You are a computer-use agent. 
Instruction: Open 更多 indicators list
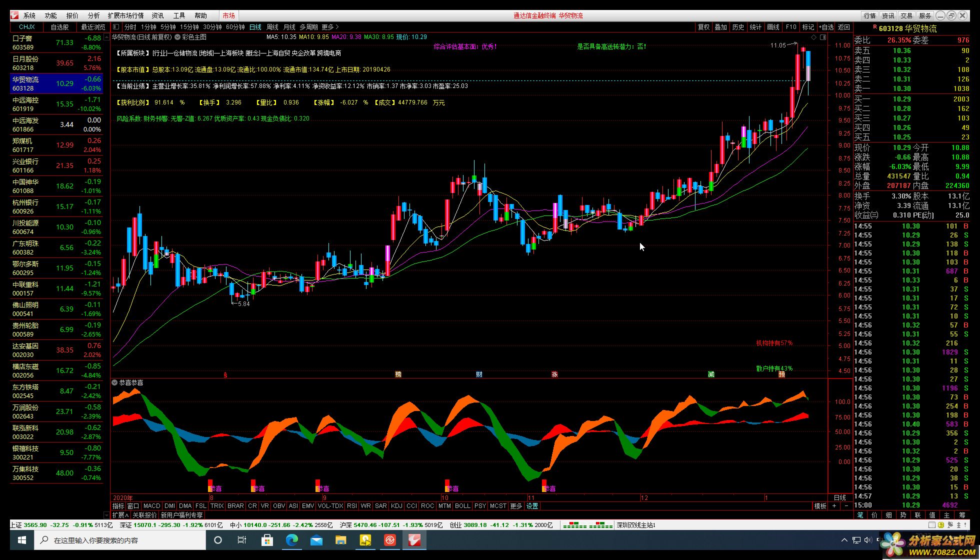tap(516, 506)
